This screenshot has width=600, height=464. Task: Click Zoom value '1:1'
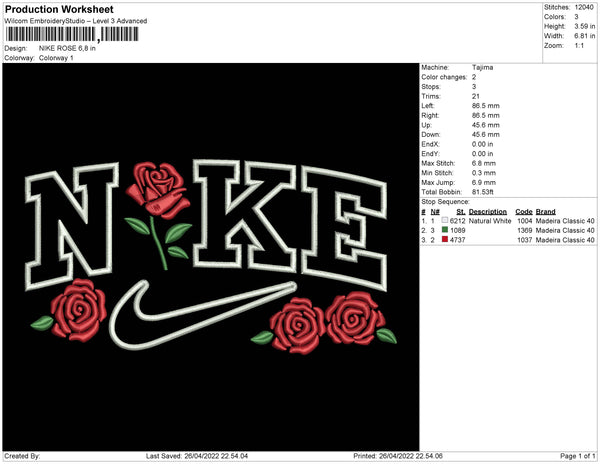pyautogui.click(x=579, y=46)
